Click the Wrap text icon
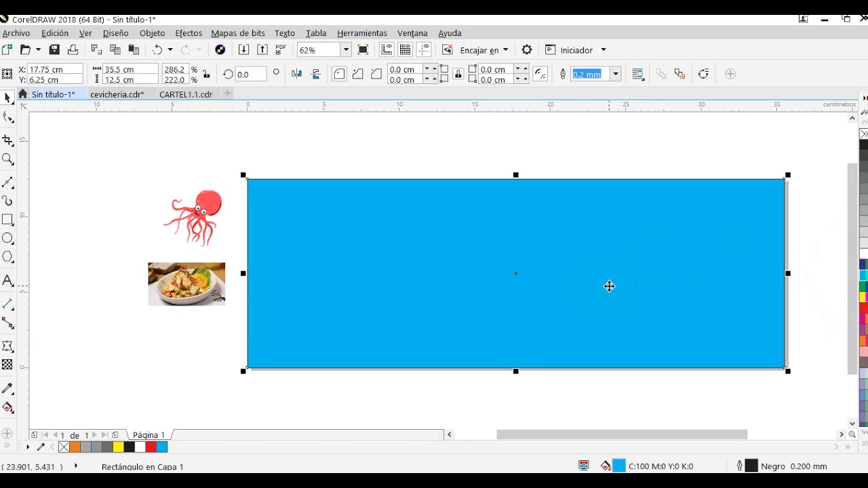Viewport: 868px width, 488px height. click(x=638, y=74)
